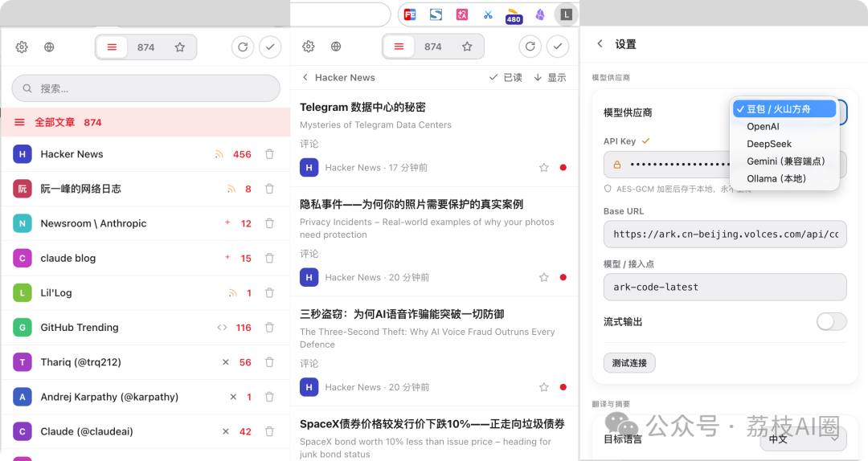Open the 目标语言 中文 dropdown
Viewport: 868px width, 461px height.
coord(803,439)
